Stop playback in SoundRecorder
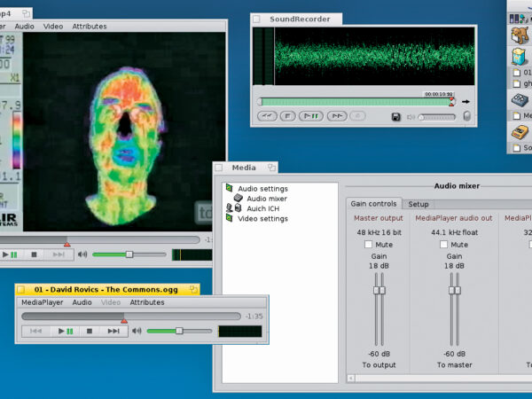532x399 pixels. 289,116
